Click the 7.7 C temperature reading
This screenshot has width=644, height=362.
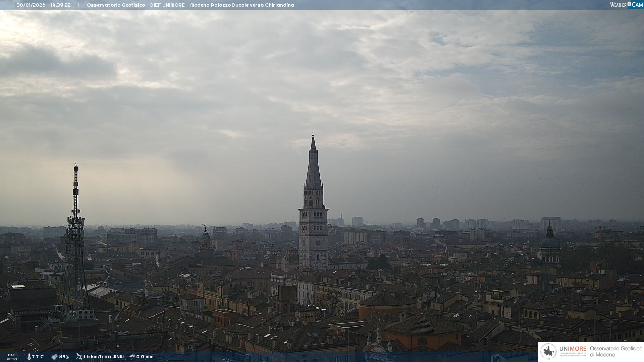[x=38, y=357]
